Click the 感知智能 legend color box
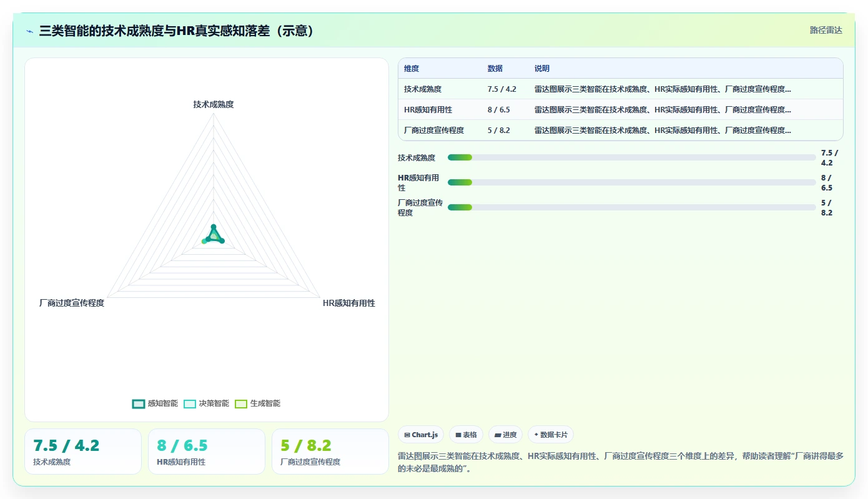The width and height of the screenshot is (868, 499). coord(139,403)
